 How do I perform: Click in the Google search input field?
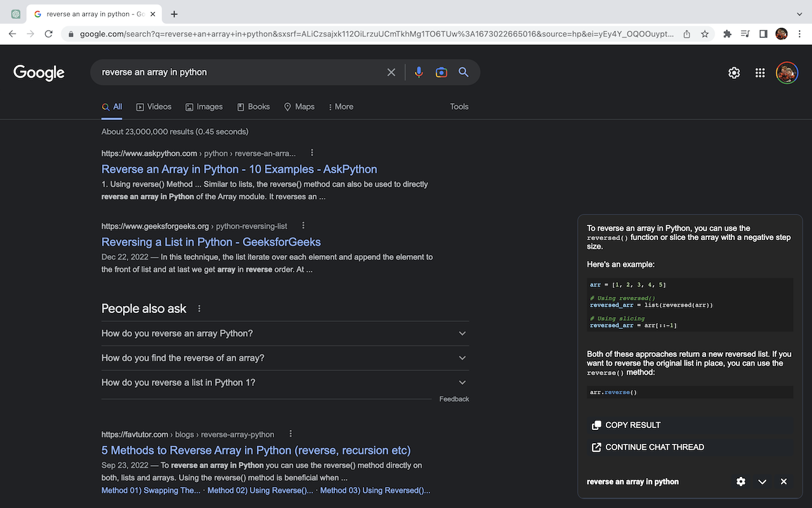pyautogui.click(x=241, y=72)
